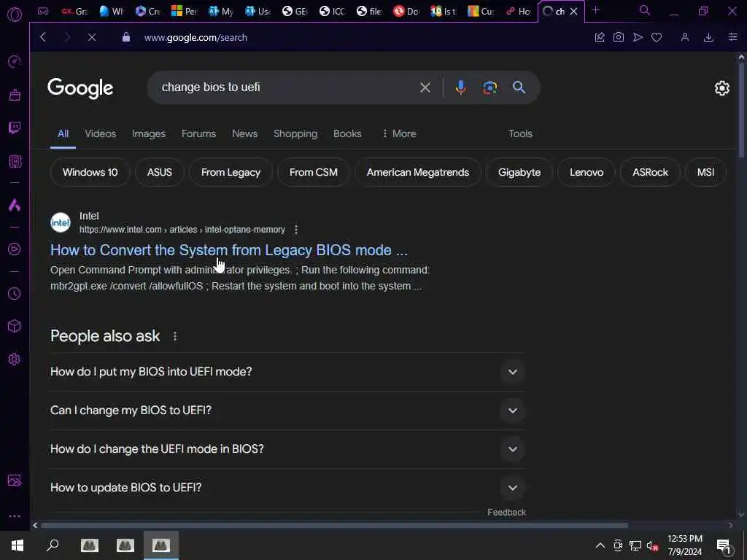Open the Tools search options
Image resolution: width=747 pixels, height=560 pixels.
point(520,134)
